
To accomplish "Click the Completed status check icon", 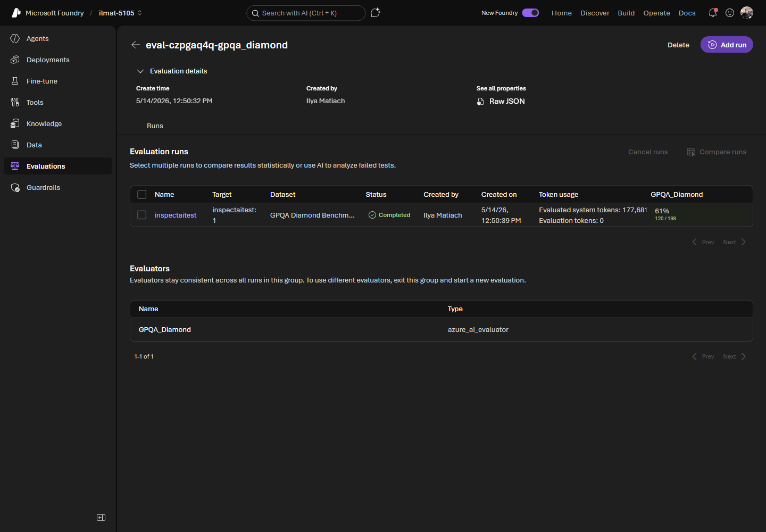I will tap(372, 215).
